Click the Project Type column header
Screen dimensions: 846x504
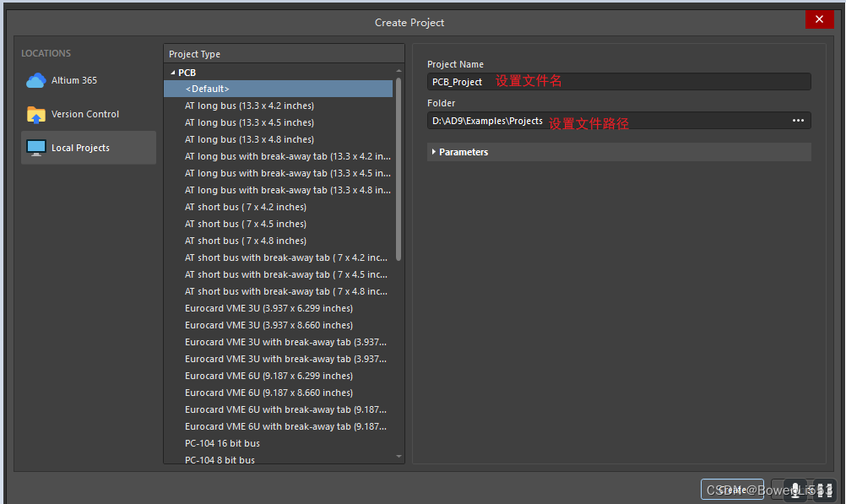284,54
